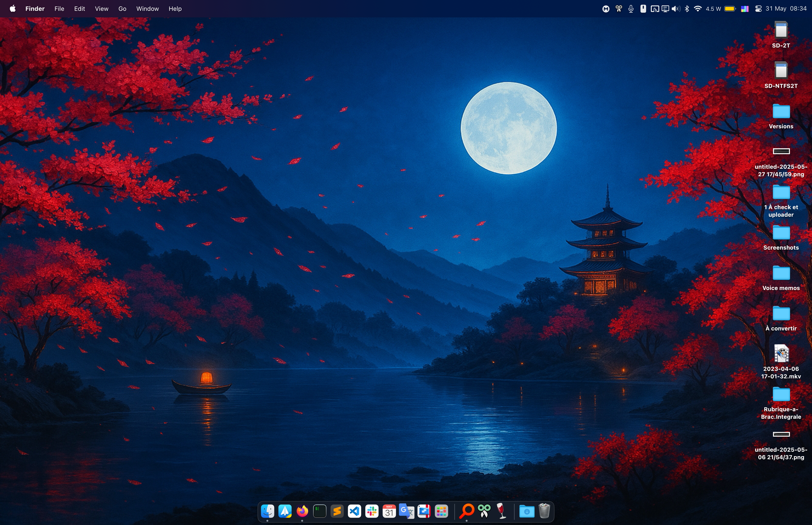Open the Control Center toggles icon
This screenshot has height=525, width=812.
point(758,9)
